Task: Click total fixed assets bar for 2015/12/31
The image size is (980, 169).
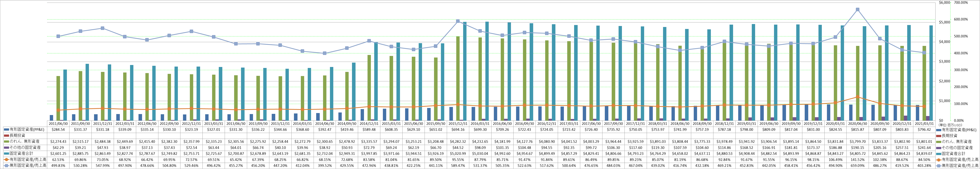Action: tap(465, 71)
